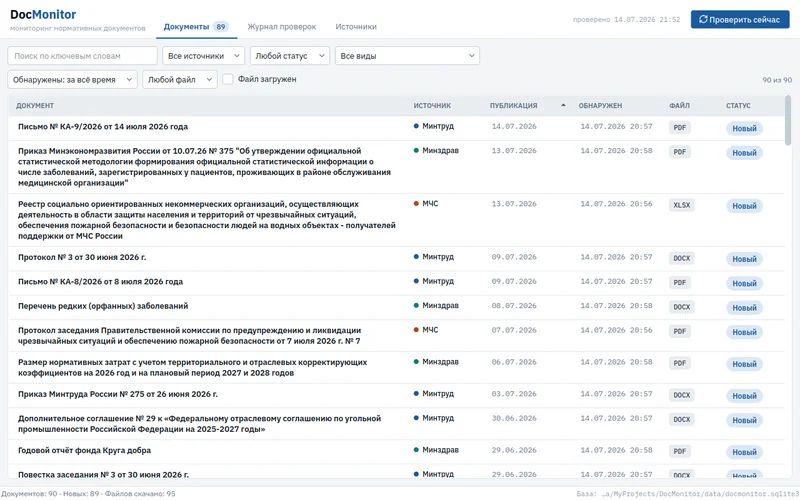Open Размер нормативных затрат document

pyautogui.click(x=192, y=367)
